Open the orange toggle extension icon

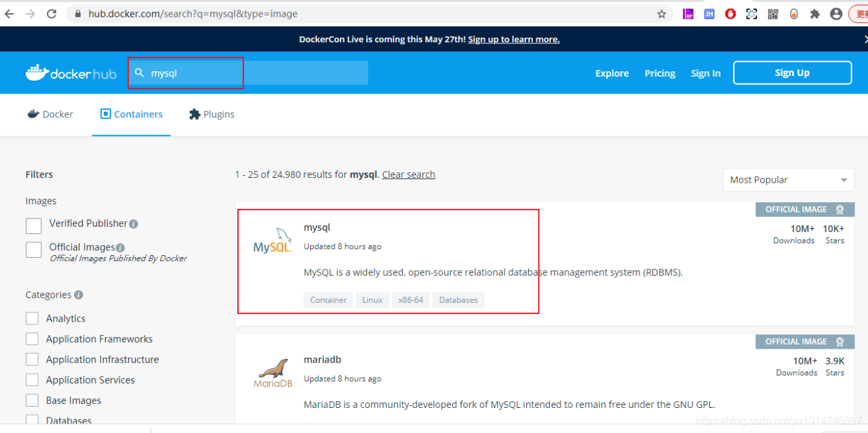(x=794, y=14)
